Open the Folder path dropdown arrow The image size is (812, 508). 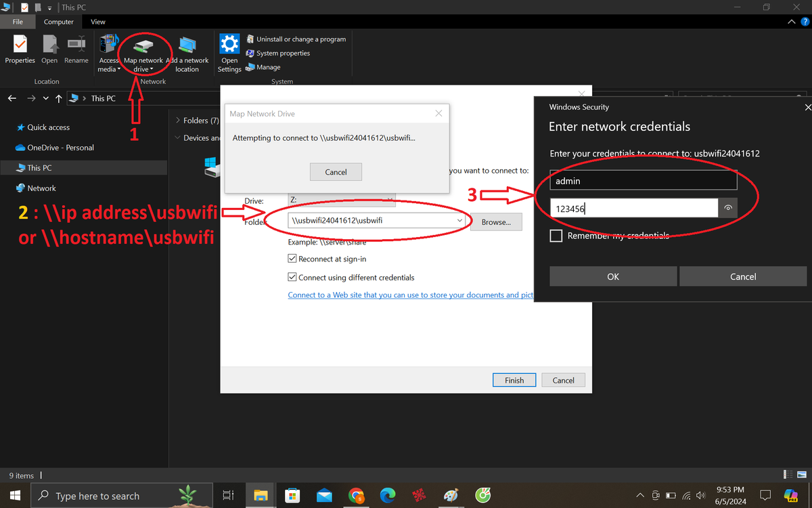(x=459, y=221)
